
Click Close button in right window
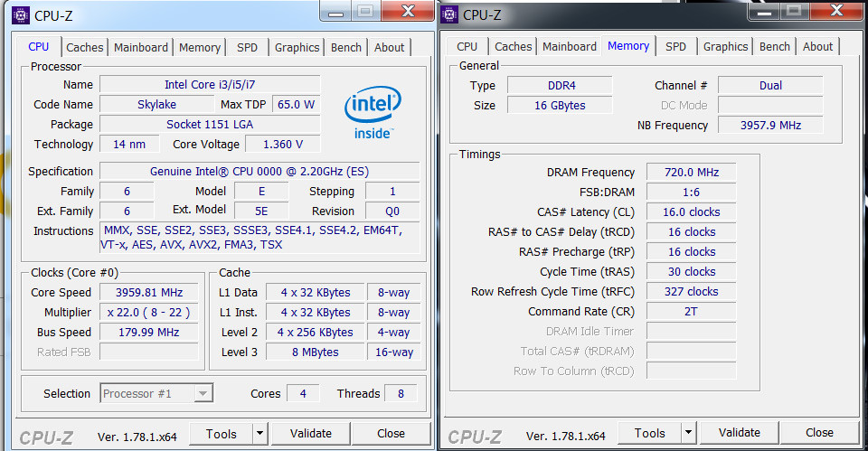tap(819, 433)
